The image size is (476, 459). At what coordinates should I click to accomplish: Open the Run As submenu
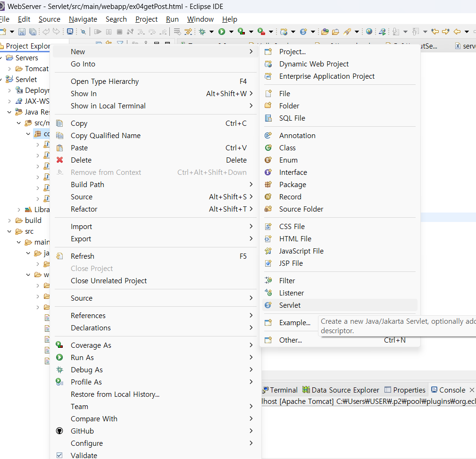156,357
